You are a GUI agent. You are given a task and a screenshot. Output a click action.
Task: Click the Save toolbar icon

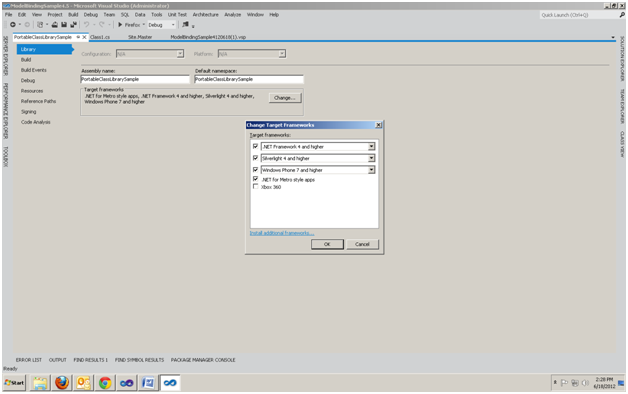pyautogui.click(x=64, y=25)
